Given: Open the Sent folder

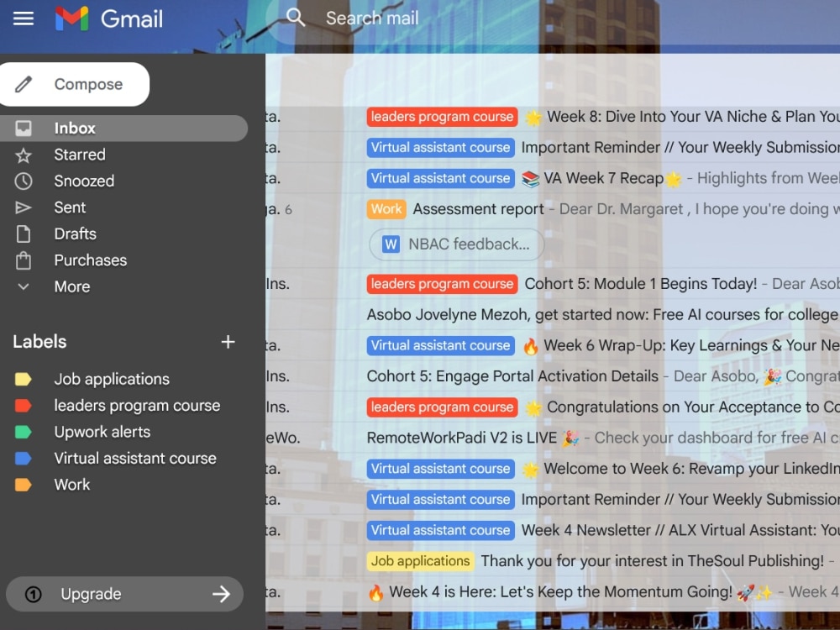Looking at the screenshot, I should point(123,207).
